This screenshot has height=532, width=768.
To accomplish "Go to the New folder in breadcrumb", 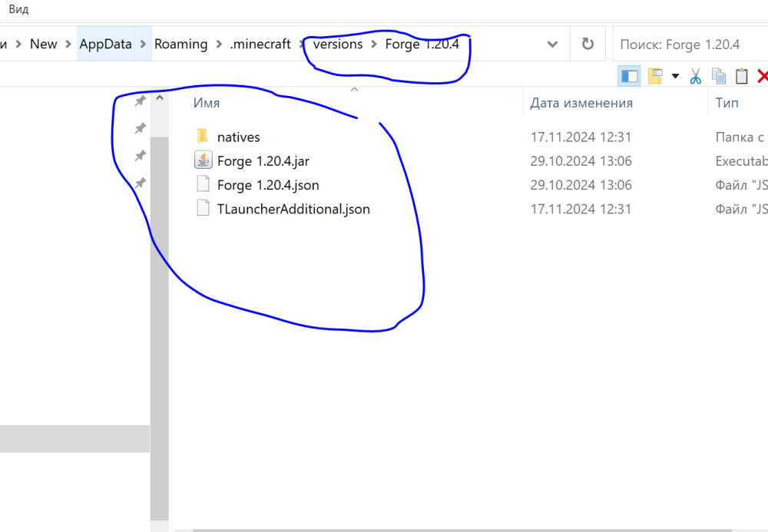I will pyautogui.click(x=44, y=44).
